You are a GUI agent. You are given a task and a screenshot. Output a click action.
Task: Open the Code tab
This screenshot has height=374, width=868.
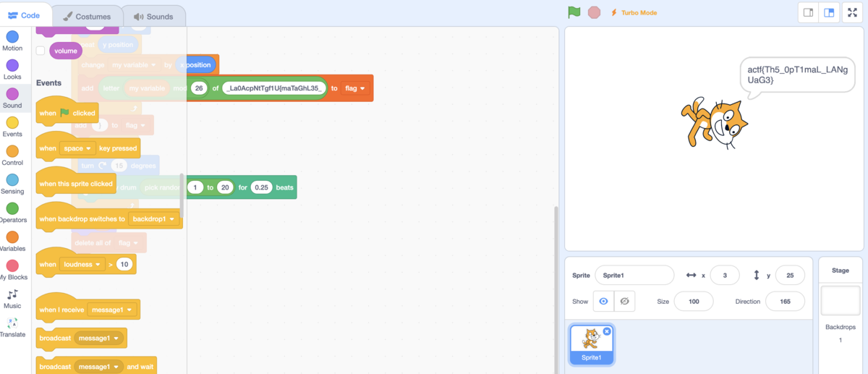pyautogui.click(x=25, y=15)
